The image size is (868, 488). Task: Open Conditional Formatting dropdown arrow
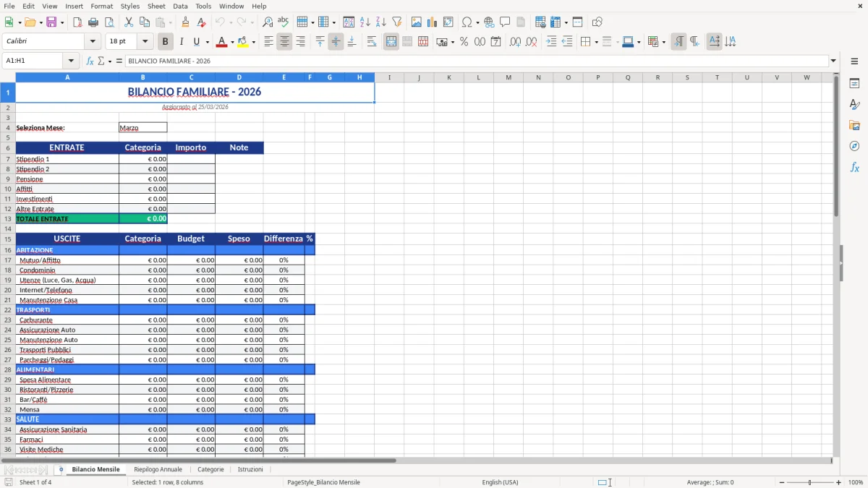(x=663, y=42)
